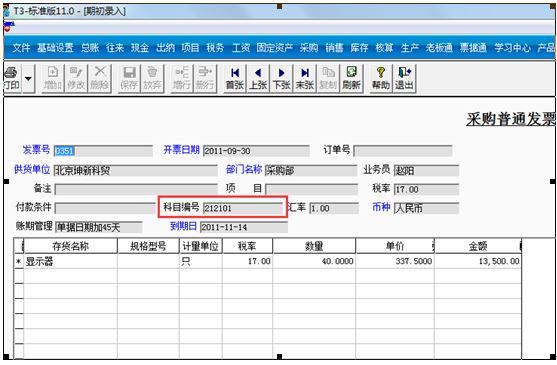557x365 pixels.
Task: Click the header 税率 field 17.00
Action: 426,189
